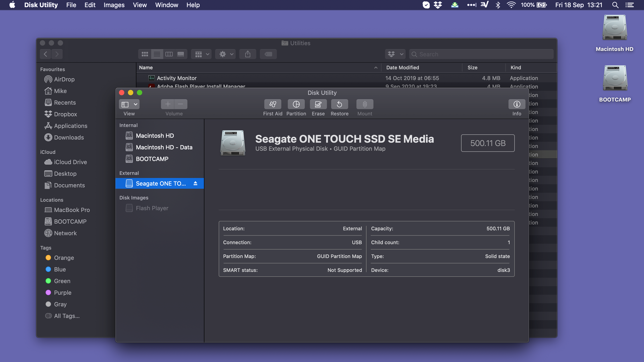Open Notification Centre list icon

(x=629, y=5)
